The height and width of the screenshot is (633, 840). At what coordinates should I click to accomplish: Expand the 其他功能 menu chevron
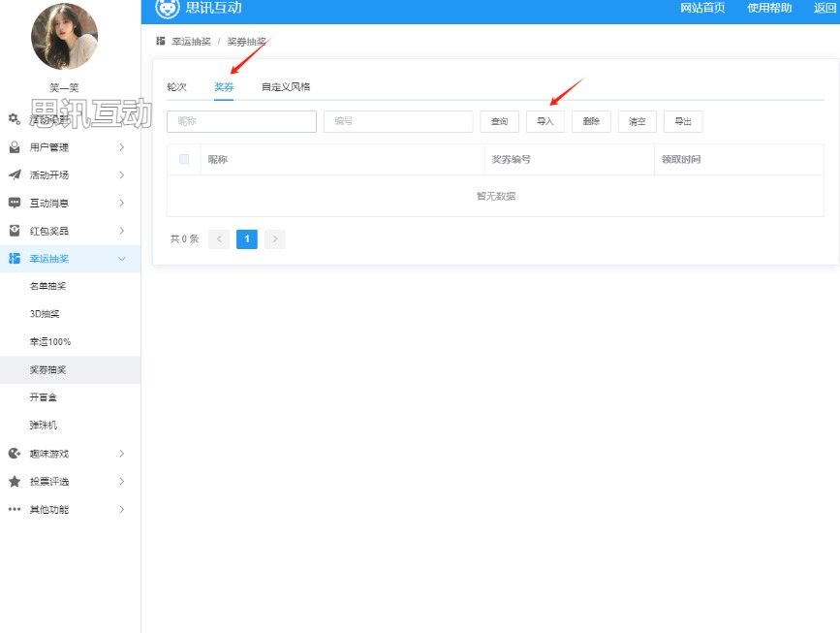pos(121,510)
